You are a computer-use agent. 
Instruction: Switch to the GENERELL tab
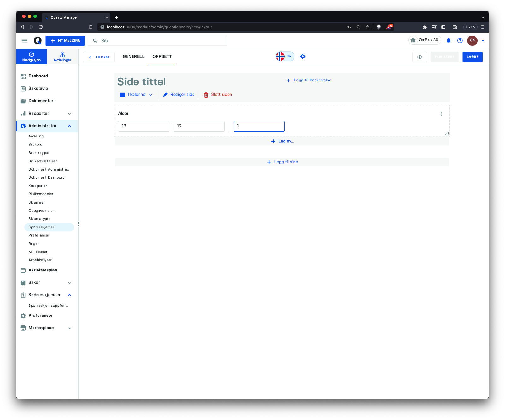tap(133, 57)
